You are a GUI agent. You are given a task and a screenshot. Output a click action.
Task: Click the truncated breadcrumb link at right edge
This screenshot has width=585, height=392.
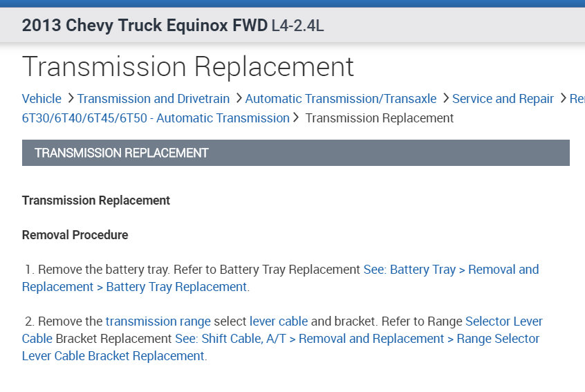click(x=577, y=99)
